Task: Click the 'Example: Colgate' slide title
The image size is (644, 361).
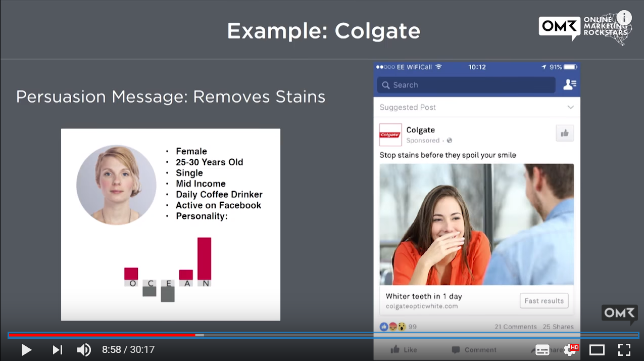Action: click(x=323, y=31)
